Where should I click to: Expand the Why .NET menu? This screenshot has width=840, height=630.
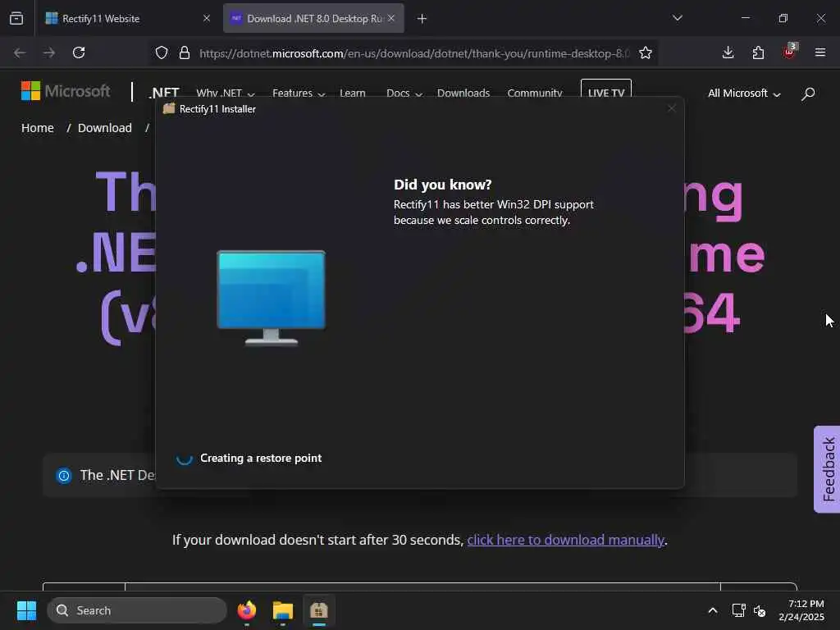click(x=225, y=94)
